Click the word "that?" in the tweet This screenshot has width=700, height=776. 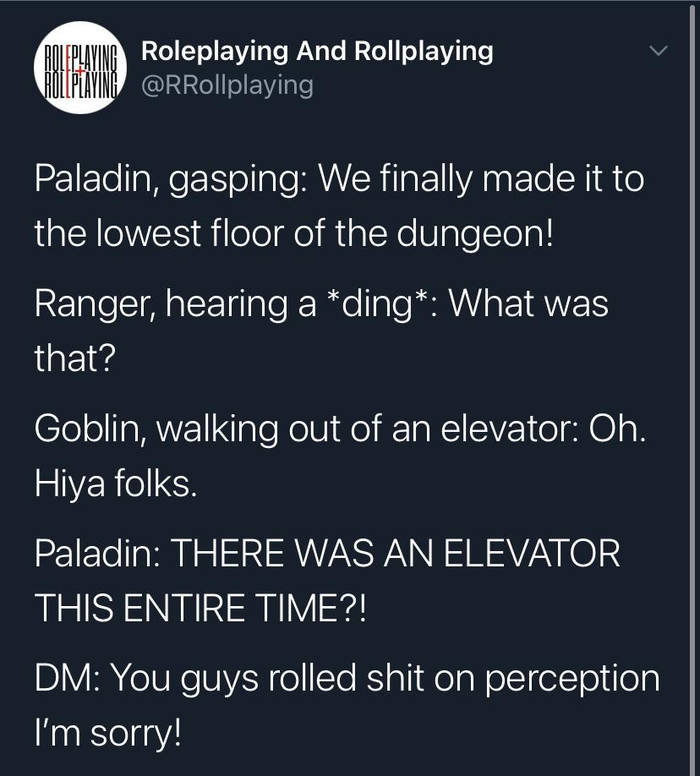(x=76, y=357)
